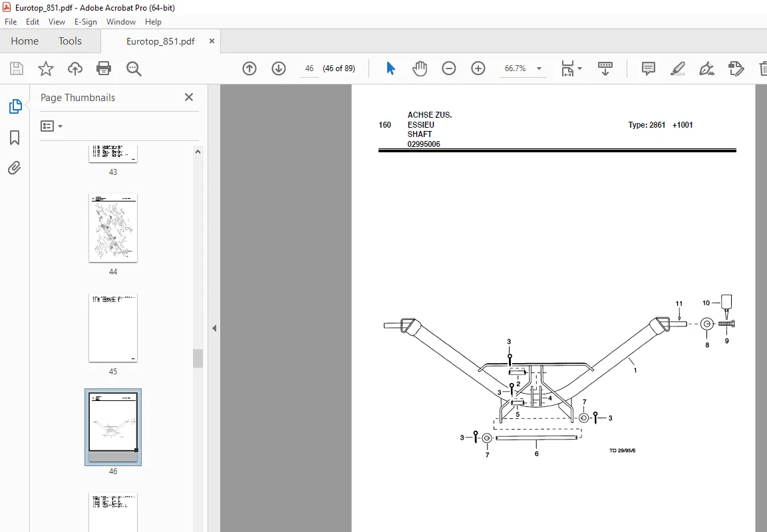
Task: Activate the Selection arrow tool
Action: [x=390, y=68]
